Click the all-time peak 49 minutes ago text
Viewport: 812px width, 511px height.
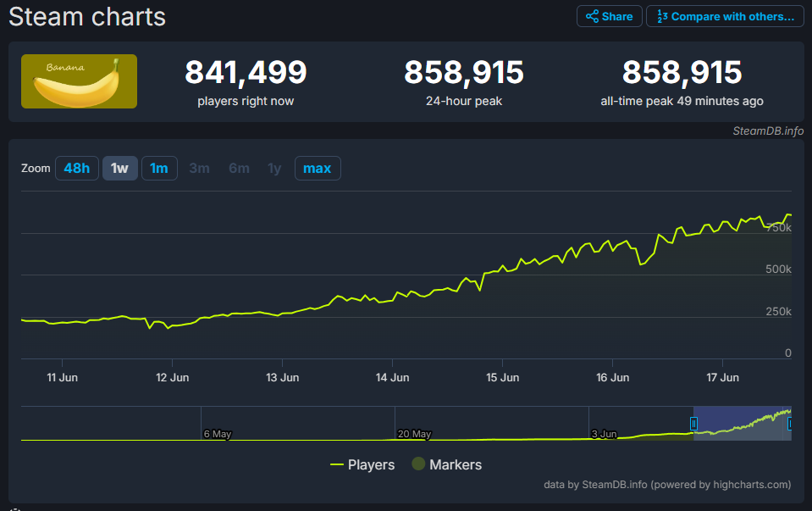682,101
